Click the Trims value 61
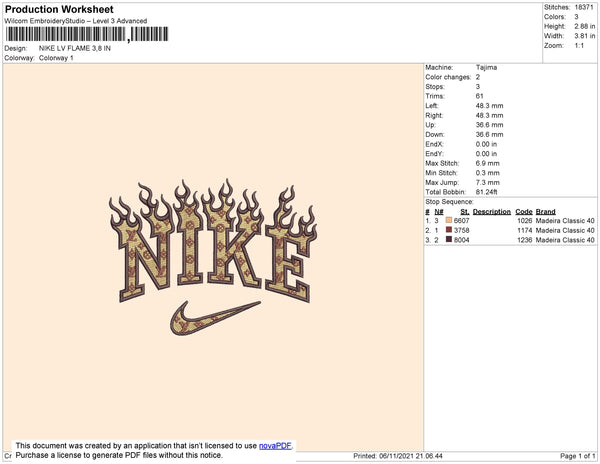Image resolution: width=600 pixels, height=464 pixels. [x=480, y=96]
